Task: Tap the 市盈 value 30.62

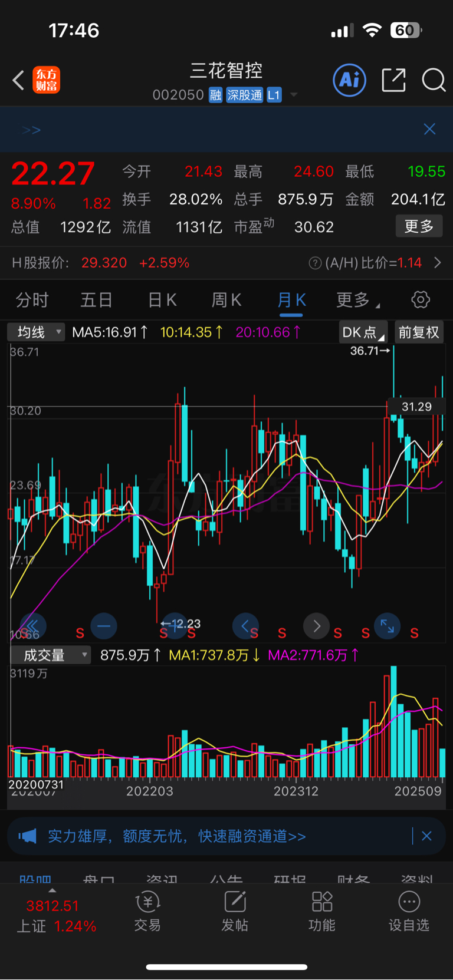Action: pos(314,227)
